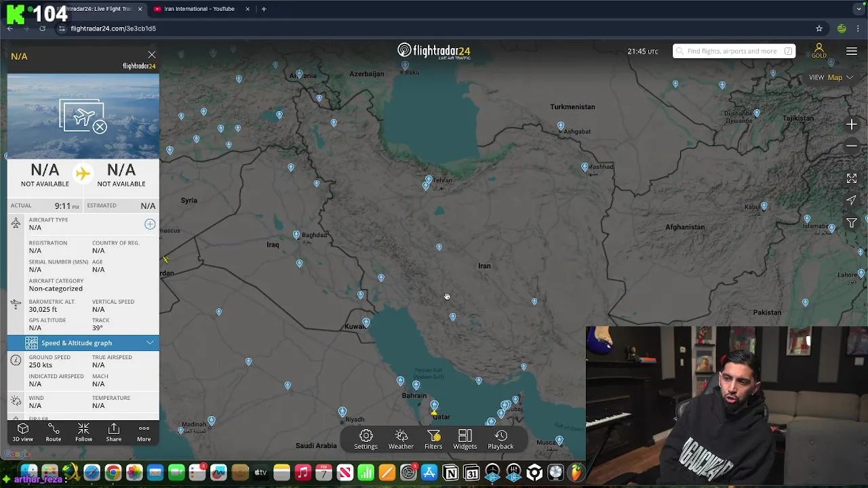Click the 21:45 UTC clock
Viewport: 868px width, 488px height.
(x=643, y=52)
